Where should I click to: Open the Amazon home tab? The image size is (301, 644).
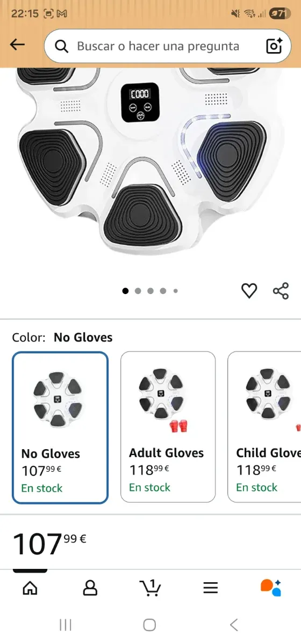tap(30, 588)
